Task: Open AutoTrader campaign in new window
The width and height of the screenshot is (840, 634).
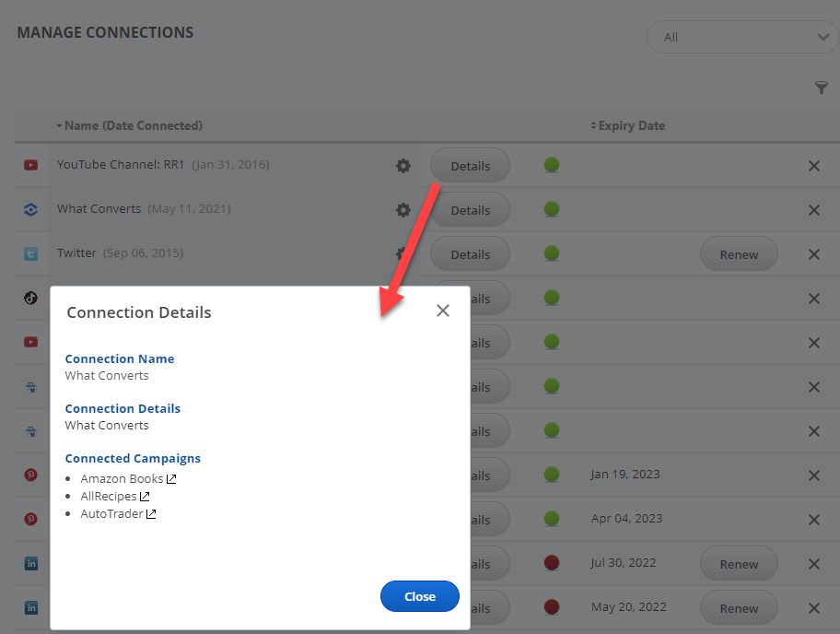Action: coord(151,514)
